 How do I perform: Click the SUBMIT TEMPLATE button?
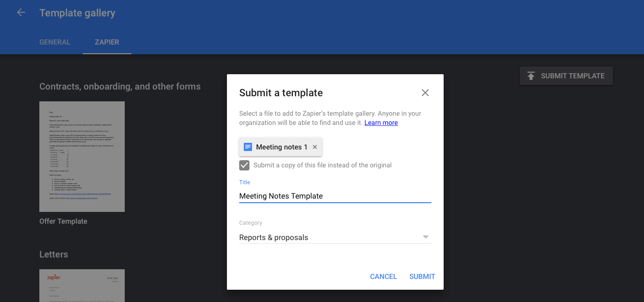point(566,75)
